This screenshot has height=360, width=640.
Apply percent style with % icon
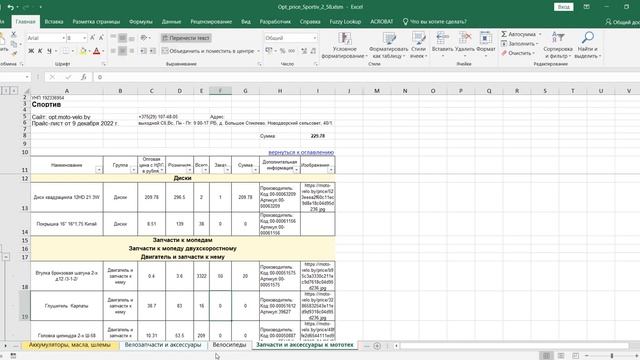pos(282,51)
